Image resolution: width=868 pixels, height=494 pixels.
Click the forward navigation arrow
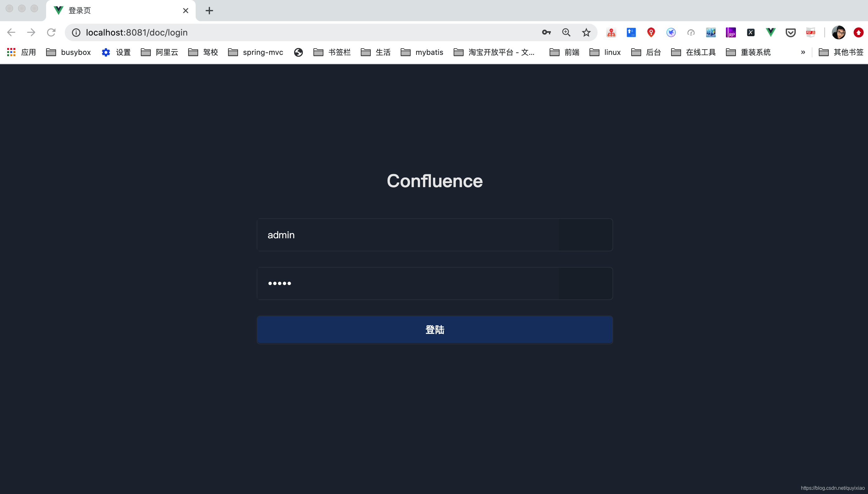click(x=31, y=32)
